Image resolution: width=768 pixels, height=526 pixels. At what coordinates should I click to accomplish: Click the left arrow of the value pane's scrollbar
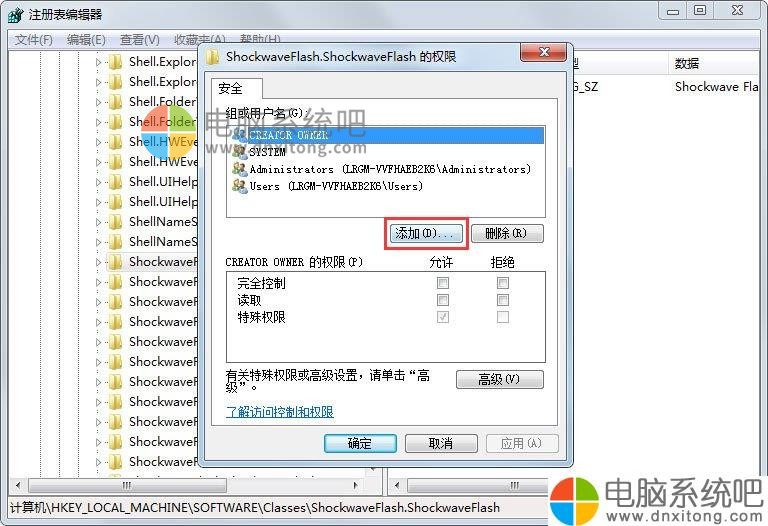click(x=397, y=486)
